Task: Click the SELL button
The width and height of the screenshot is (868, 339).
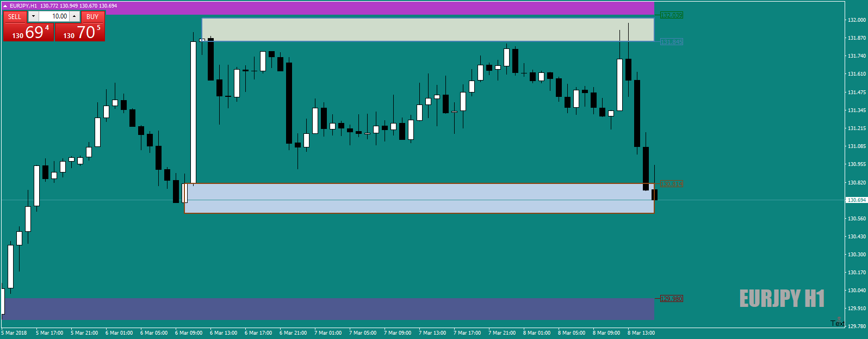Action: (15, 16)
